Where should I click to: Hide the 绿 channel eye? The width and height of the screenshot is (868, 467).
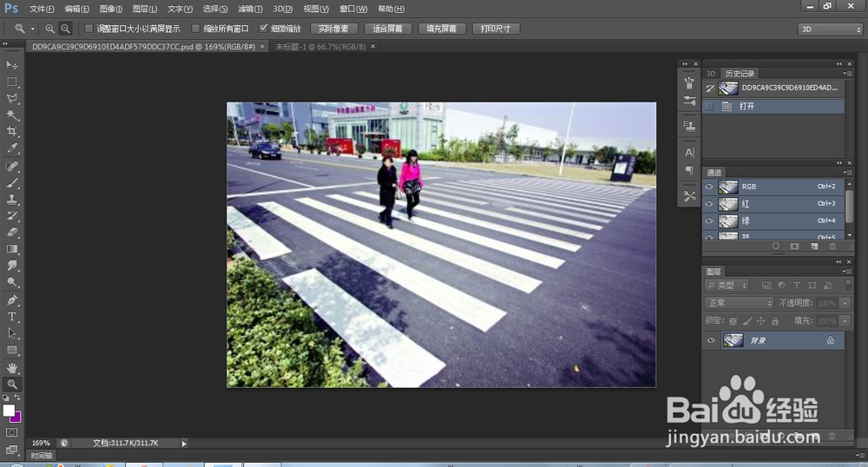coord(709,220)
